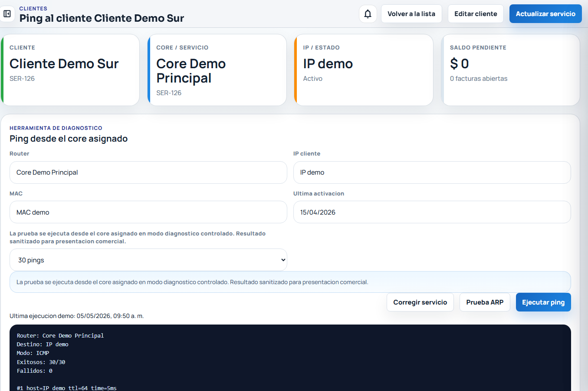Select the Core Demo Principal card
The image size is (588, 391).
(217, 70)
